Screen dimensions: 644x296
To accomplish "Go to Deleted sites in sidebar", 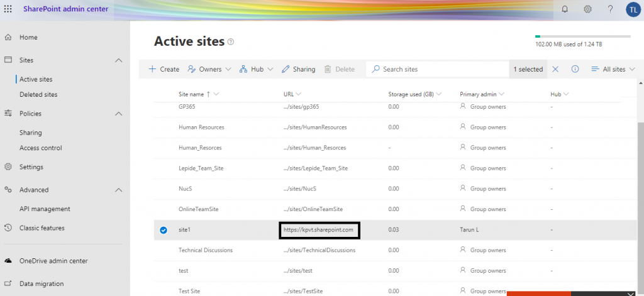I will click(x=38, y=94).
